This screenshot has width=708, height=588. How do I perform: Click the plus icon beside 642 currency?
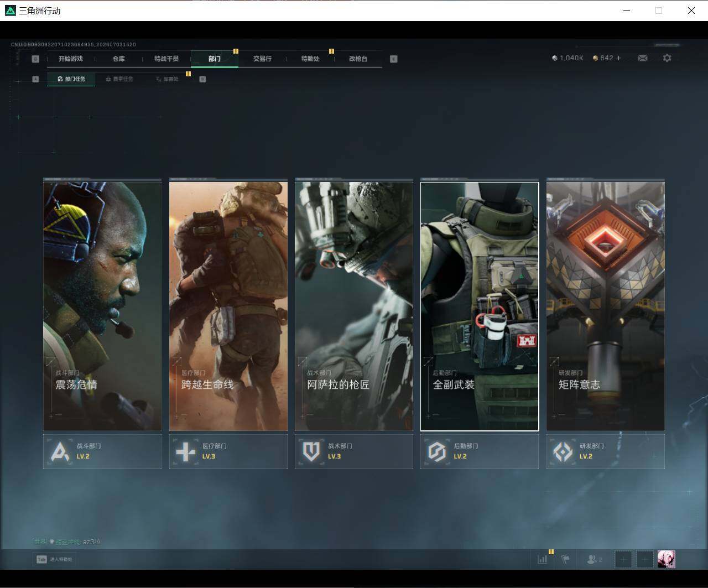point(618,58)
